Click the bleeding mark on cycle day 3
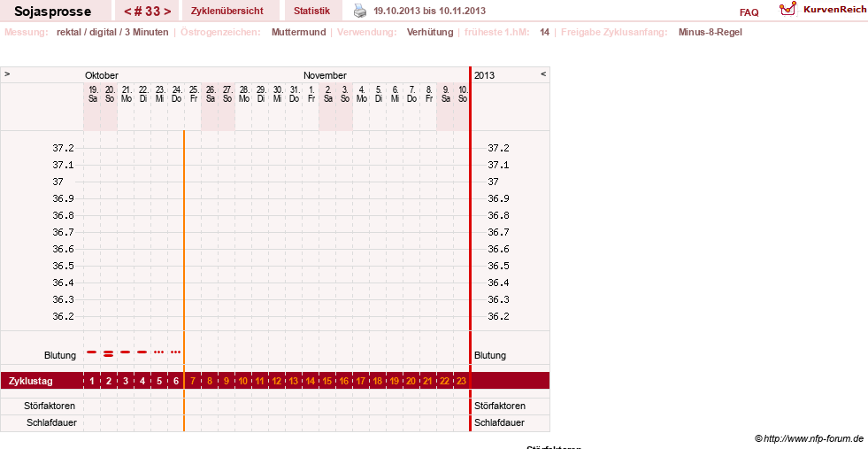 click(x=126, y=352)
